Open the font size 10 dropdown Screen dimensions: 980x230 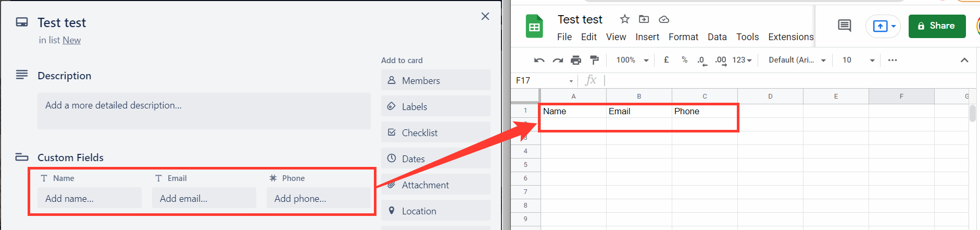coord(858,60)
